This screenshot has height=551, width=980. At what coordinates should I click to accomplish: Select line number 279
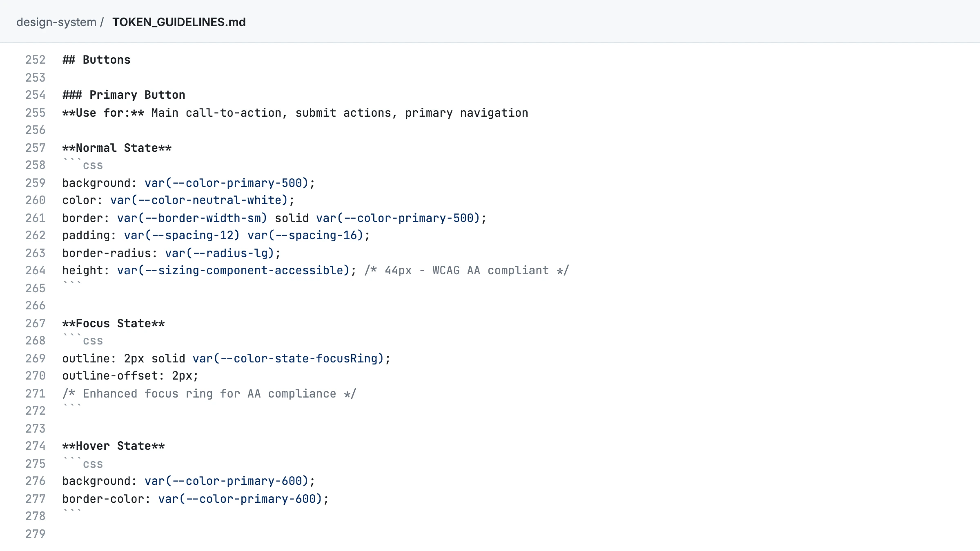36,534
